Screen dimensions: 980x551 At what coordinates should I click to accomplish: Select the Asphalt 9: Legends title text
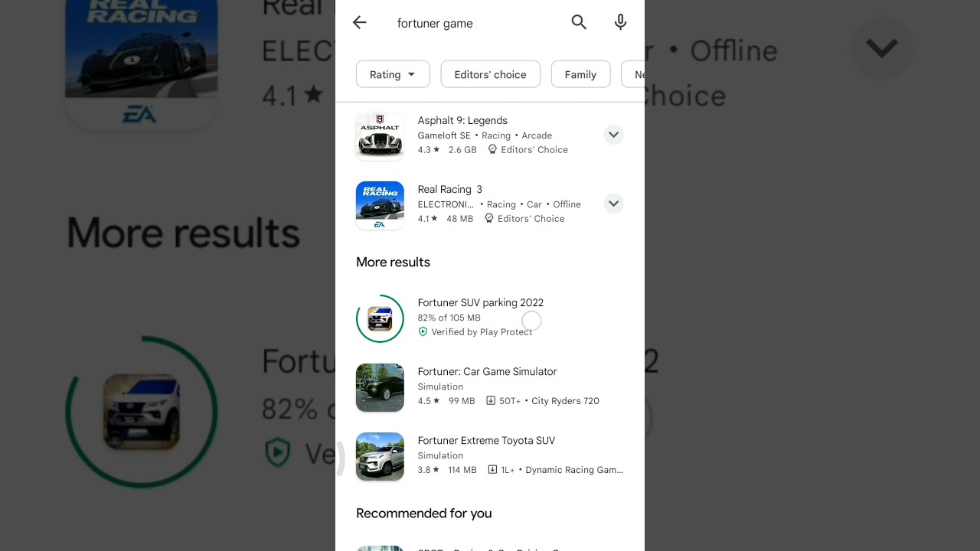462,120
